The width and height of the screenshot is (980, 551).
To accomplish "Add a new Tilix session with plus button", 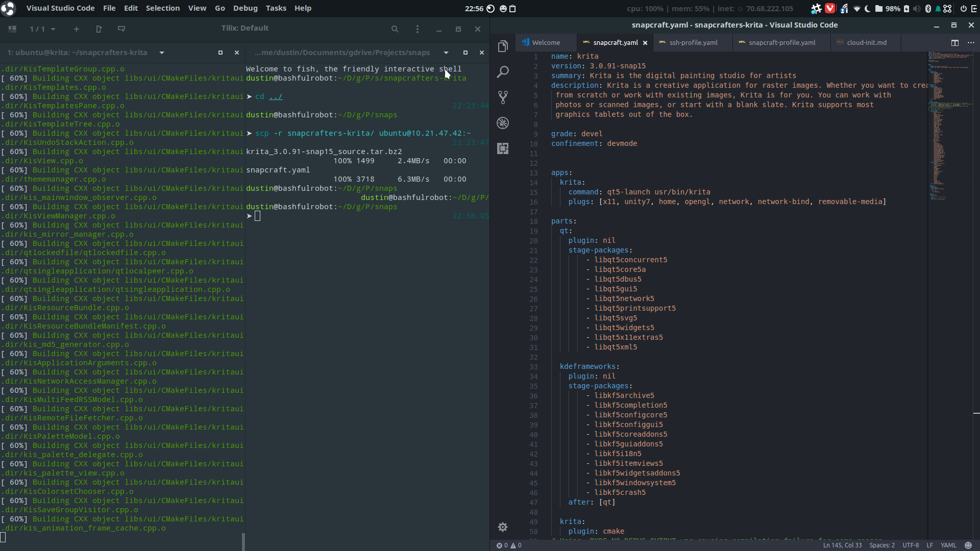I will click(x=77, y=29).
